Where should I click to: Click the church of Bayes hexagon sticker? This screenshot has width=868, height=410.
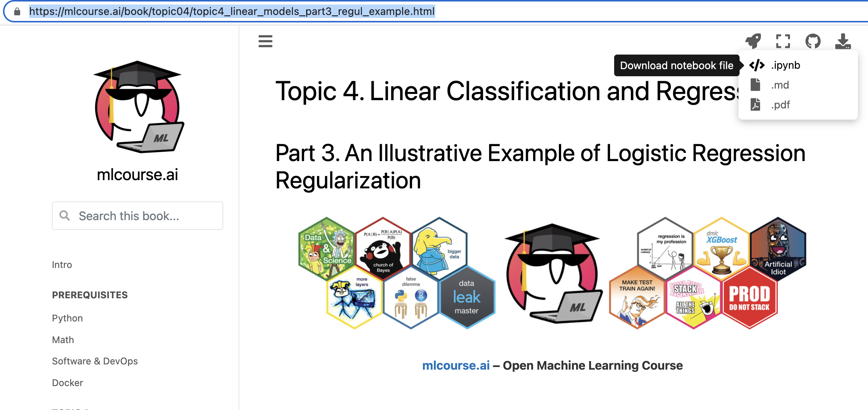pos(383,249)
